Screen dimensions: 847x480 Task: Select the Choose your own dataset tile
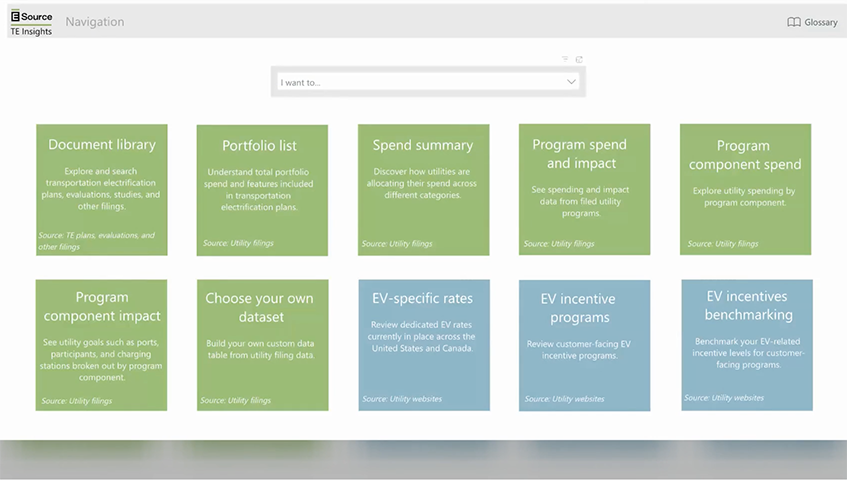(263, 345)
